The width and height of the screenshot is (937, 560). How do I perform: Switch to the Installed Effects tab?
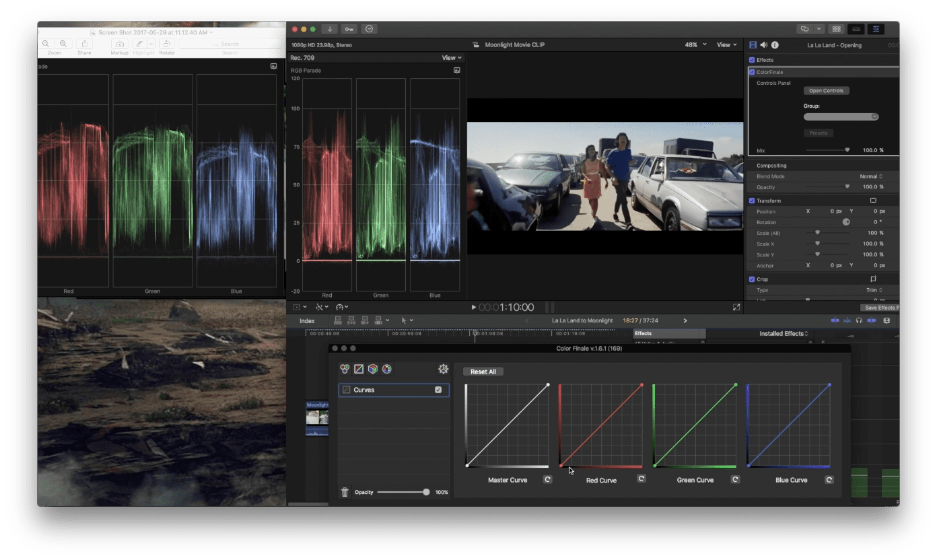[x=783, y=333]
